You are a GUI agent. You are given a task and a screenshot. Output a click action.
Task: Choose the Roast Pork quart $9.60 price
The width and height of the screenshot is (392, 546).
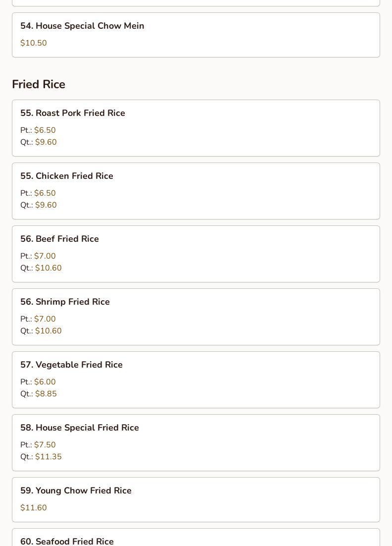click(46, 142)
